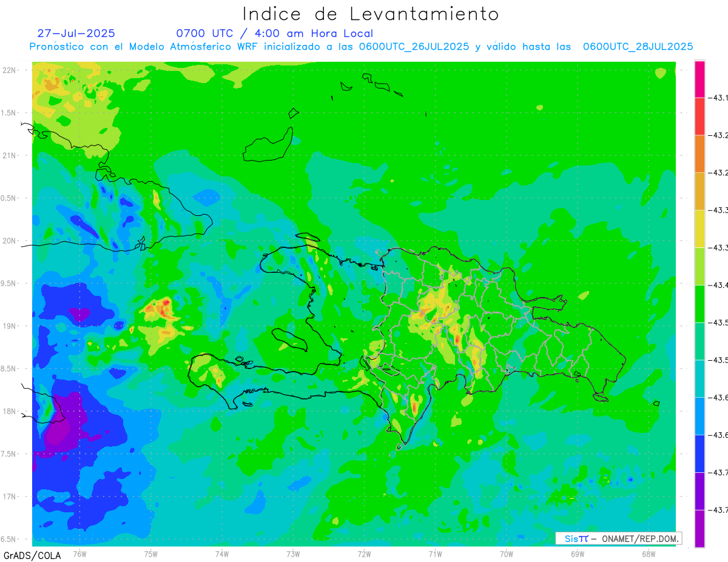Select the violet legend band
This screenshot has width=728, height=562.
click(699, 491)
